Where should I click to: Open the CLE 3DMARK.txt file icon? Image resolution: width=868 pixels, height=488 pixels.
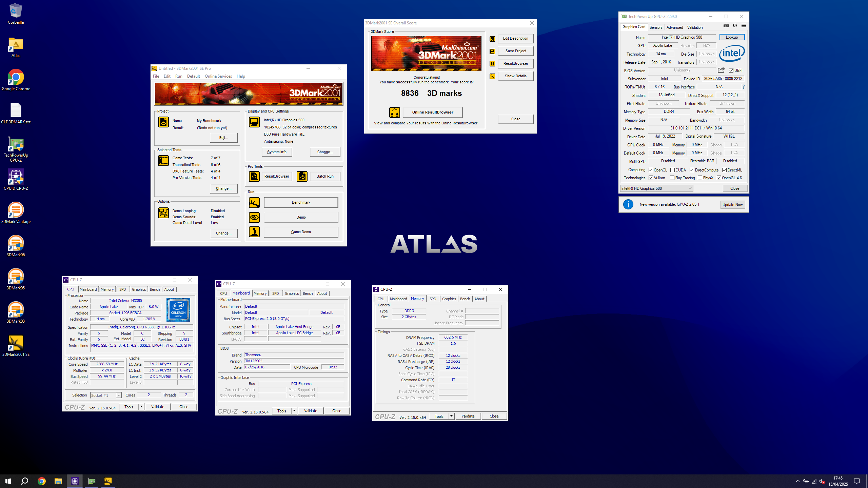tap(16, 114)
